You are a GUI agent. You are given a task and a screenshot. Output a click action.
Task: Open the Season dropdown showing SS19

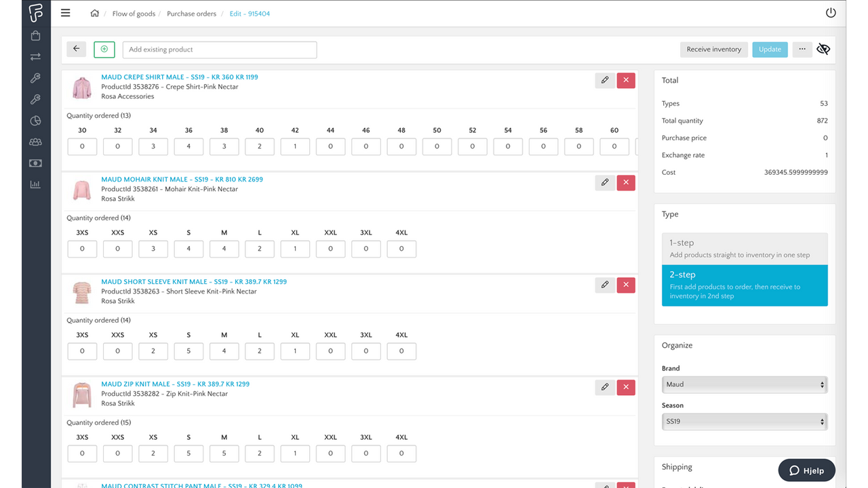[745, 421]
